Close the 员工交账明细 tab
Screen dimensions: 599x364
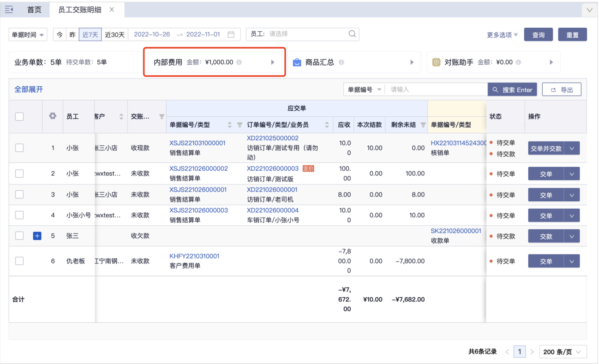pyautogui.click(x=112, y=9)
